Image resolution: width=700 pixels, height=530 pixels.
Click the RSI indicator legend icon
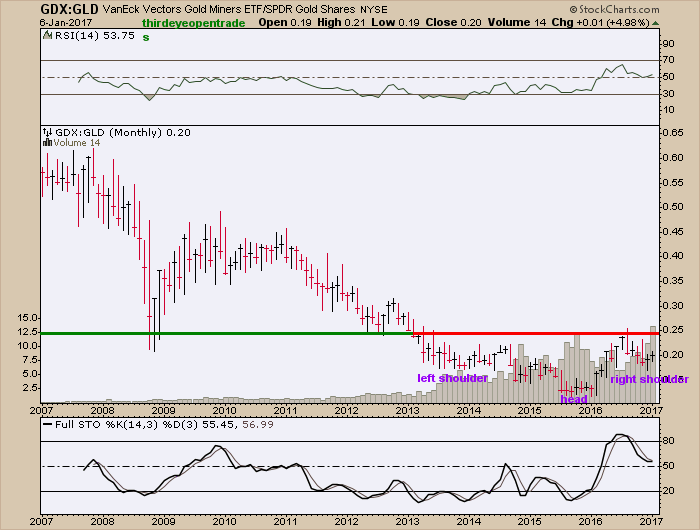coord(47,36)
